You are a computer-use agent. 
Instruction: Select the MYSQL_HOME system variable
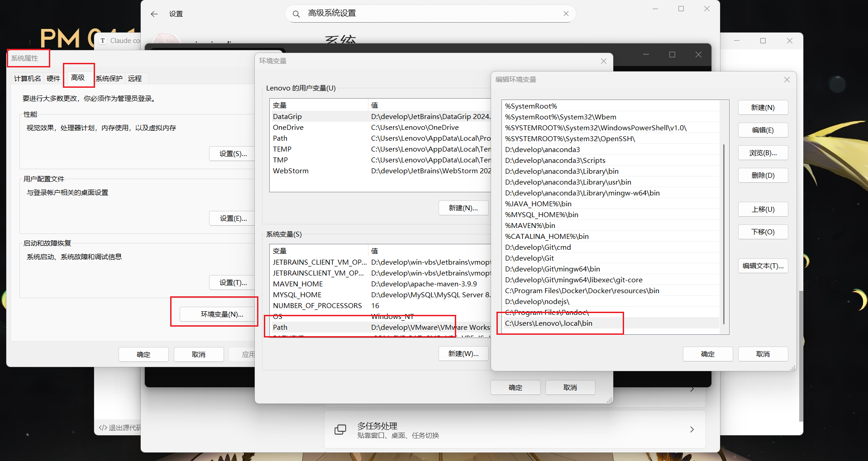click(x=381, y=295)
